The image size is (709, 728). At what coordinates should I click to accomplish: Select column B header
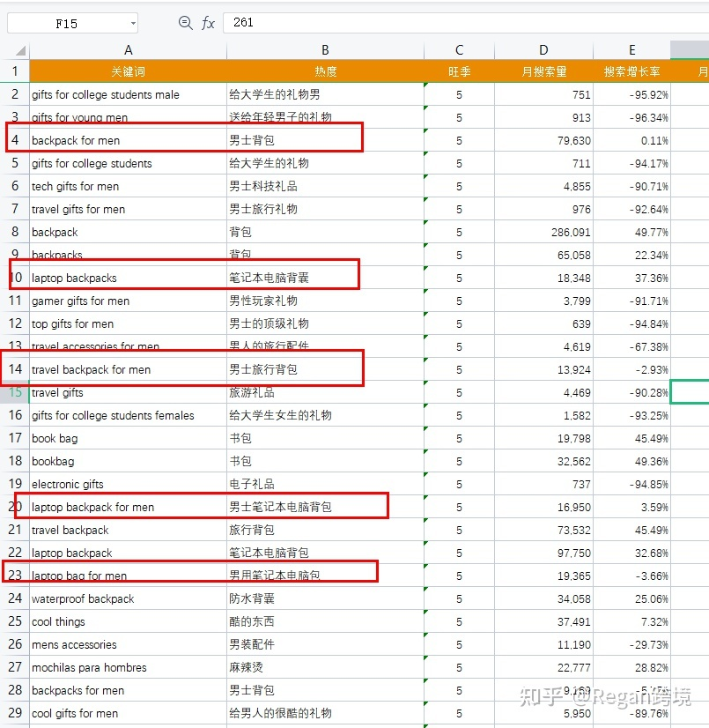(x=325, y=51)
